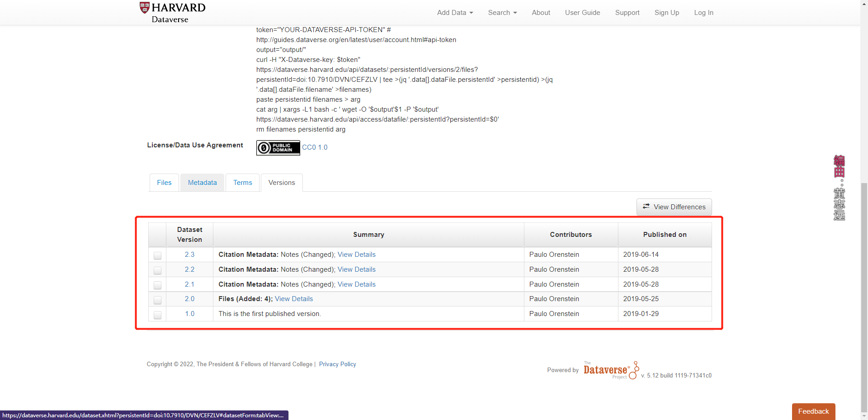Click the orange Feedback button
Image resolution: width=868 pixels, height=420 pixels.
coord(813,411)
